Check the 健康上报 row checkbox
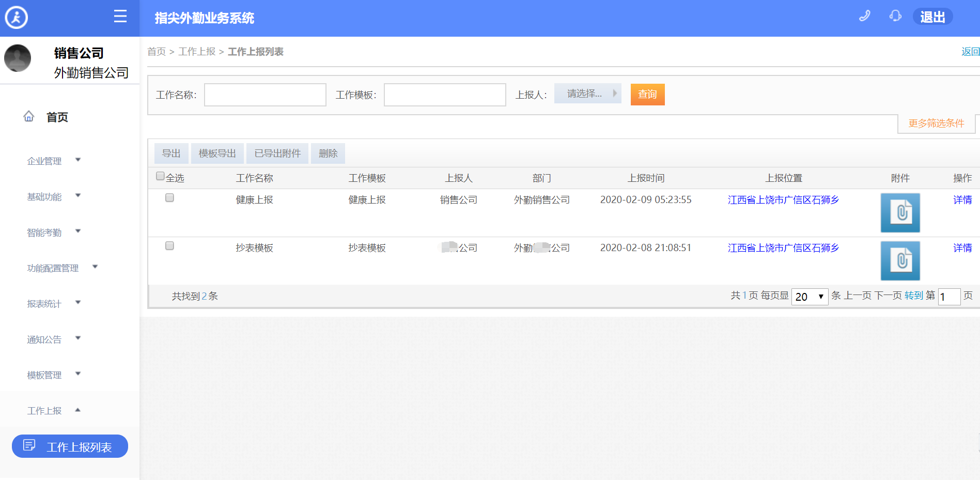Viewport: 980px width, 480px height. [x=169, y=198]
